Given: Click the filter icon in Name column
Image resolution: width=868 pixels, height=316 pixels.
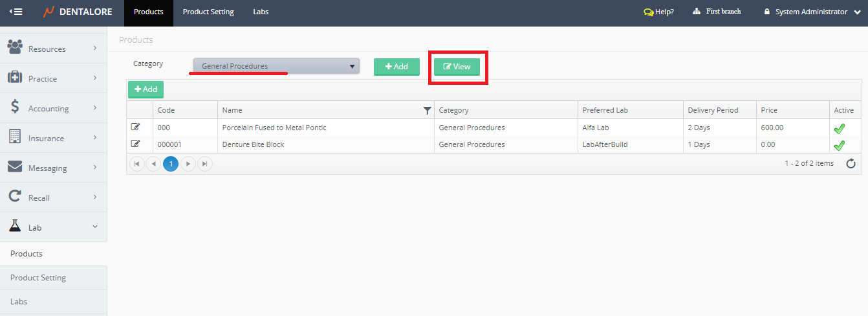Looking at the screenshot, I should [x=427, y=111].
